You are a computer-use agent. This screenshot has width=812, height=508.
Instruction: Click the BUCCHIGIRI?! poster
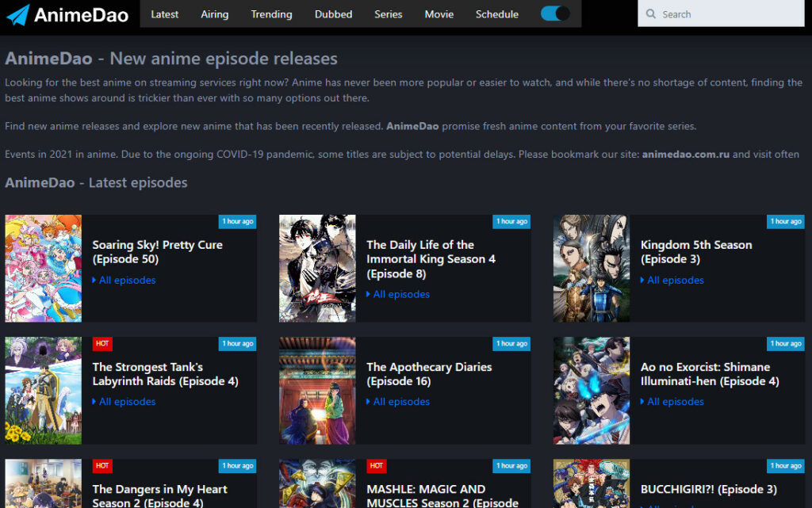click(x=592, y=483)
